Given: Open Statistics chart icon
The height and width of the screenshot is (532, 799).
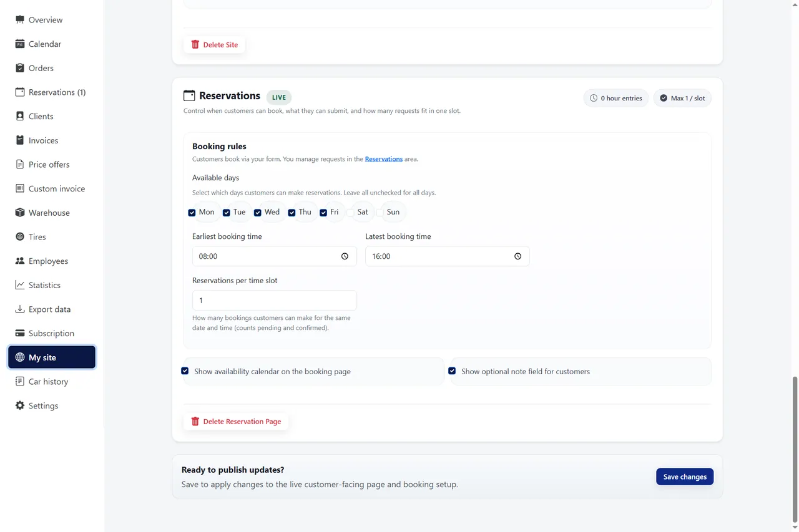Looking at the screenshot, I should click(20, 285).
